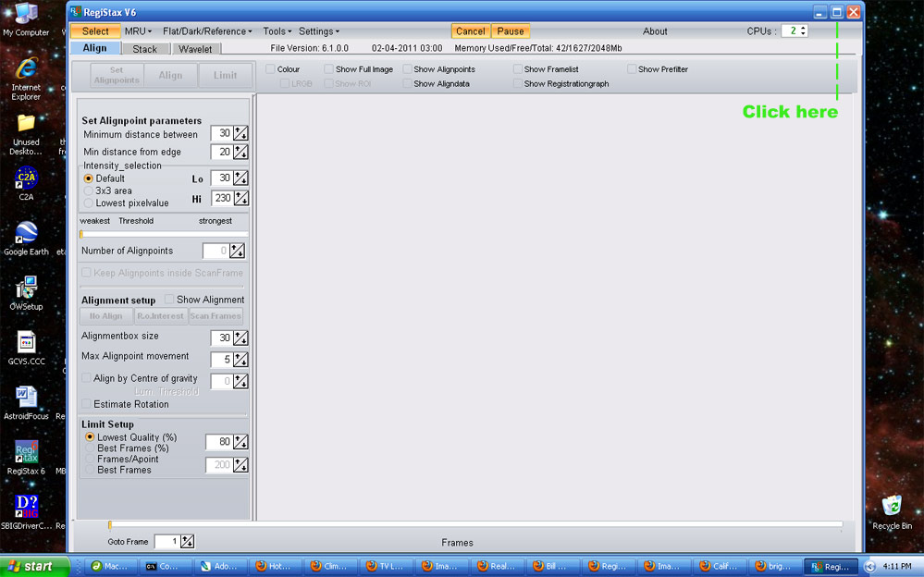Enable the Show Alignment checkbox
Image resolution: width=924 pixels, height=577 pixels.
169,299
